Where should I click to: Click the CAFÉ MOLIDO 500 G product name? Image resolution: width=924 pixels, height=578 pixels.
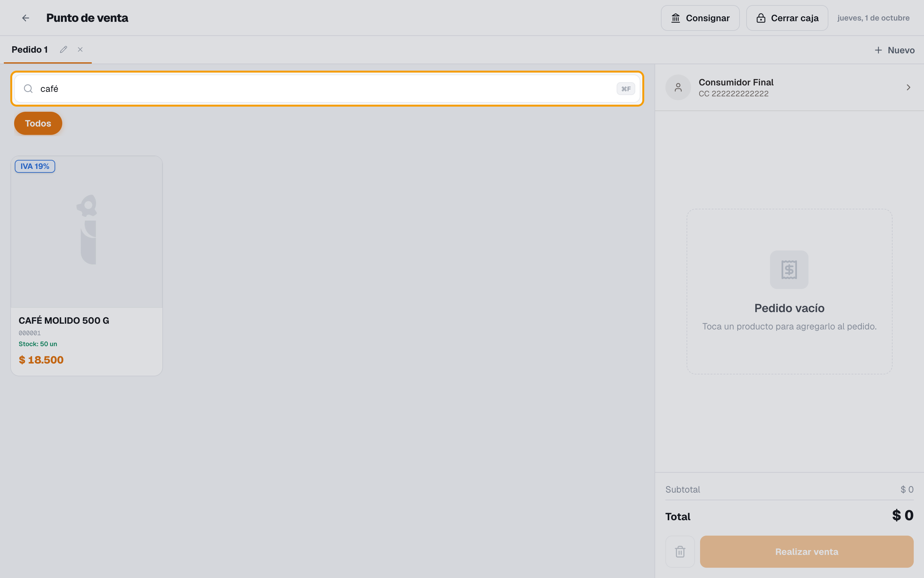tap(64, 321)
